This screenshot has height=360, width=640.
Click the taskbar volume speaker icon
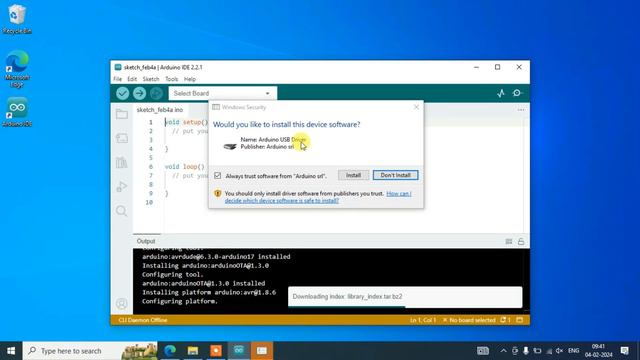point(559,351)
